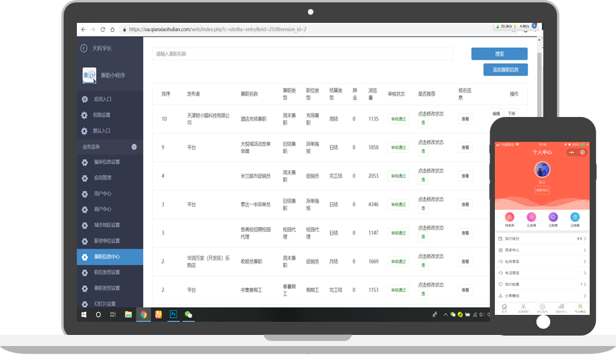
Task: Open 职位类型设置 in the sidebar
Action: click(x=107, y=273)
